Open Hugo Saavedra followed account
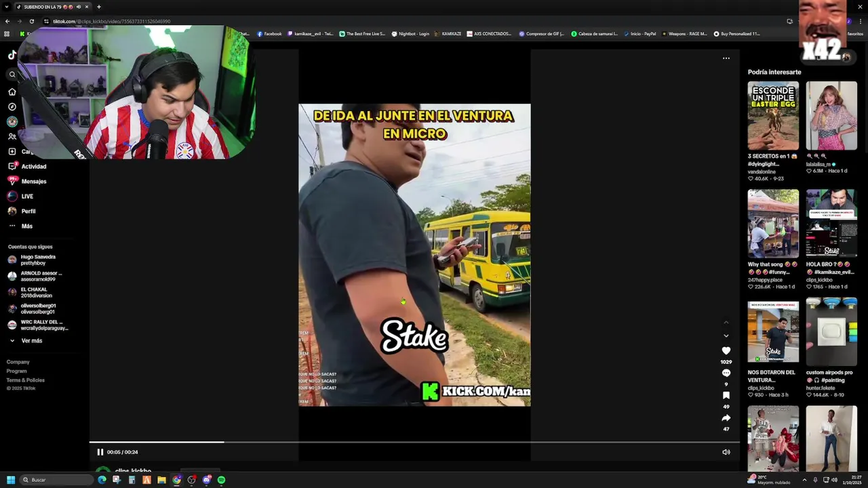 (x=38, y=260)
